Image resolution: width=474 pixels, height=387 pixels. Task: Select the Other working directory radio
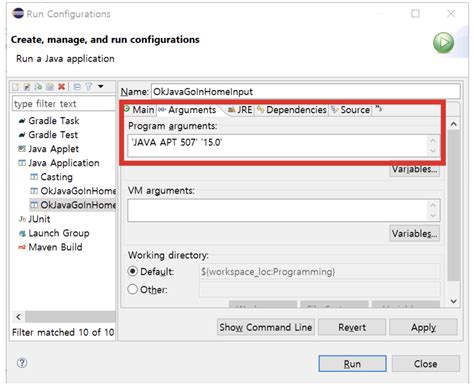tap(133, 289)
